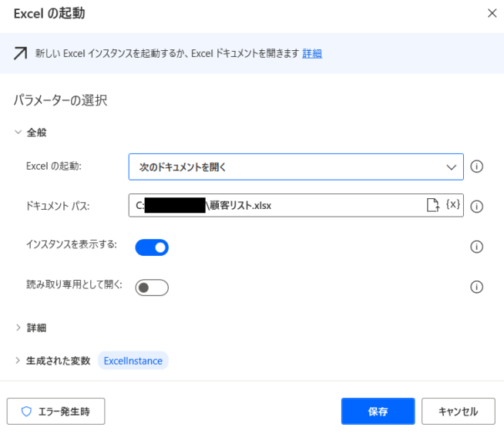Show info for Excel の起動 option
The image size is (504, 434).
click(477, 167)
